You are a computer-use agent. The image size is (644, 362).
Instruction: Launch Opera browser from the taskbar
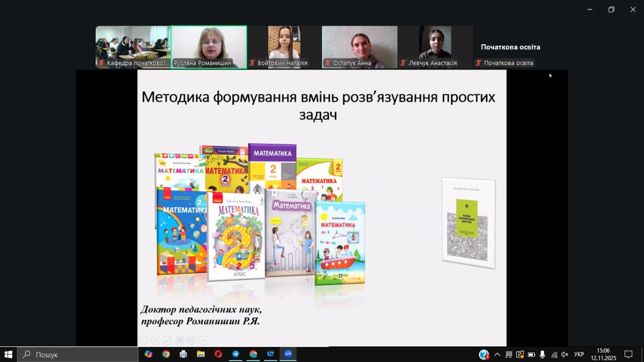[218, 354]
